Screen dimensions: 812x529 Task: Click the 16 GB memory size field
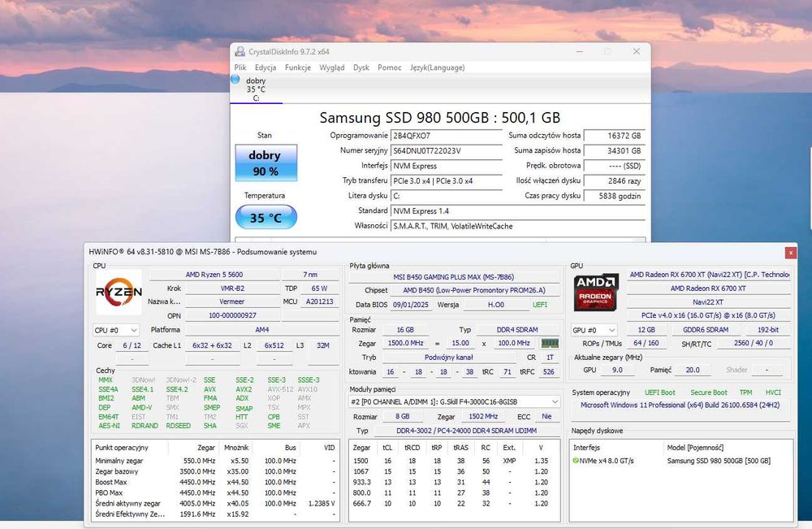(x=405, y=330)
